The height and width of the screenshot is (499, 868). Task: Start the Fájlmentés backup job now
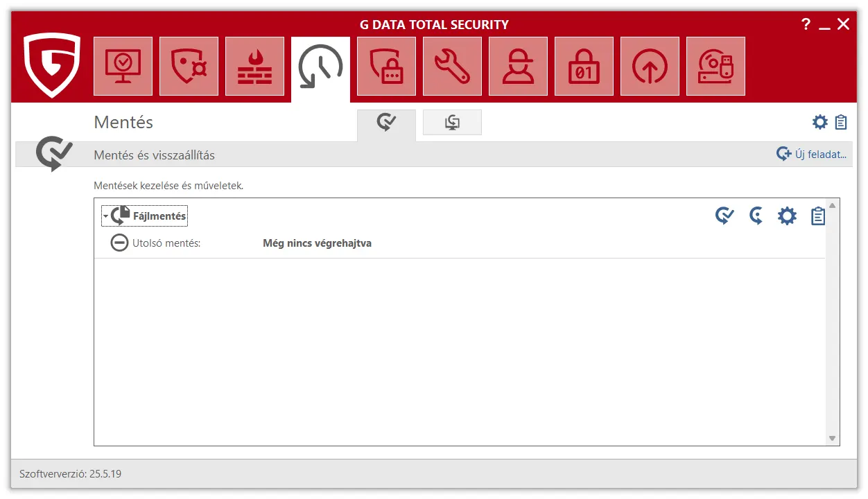(x=724, y=216)
